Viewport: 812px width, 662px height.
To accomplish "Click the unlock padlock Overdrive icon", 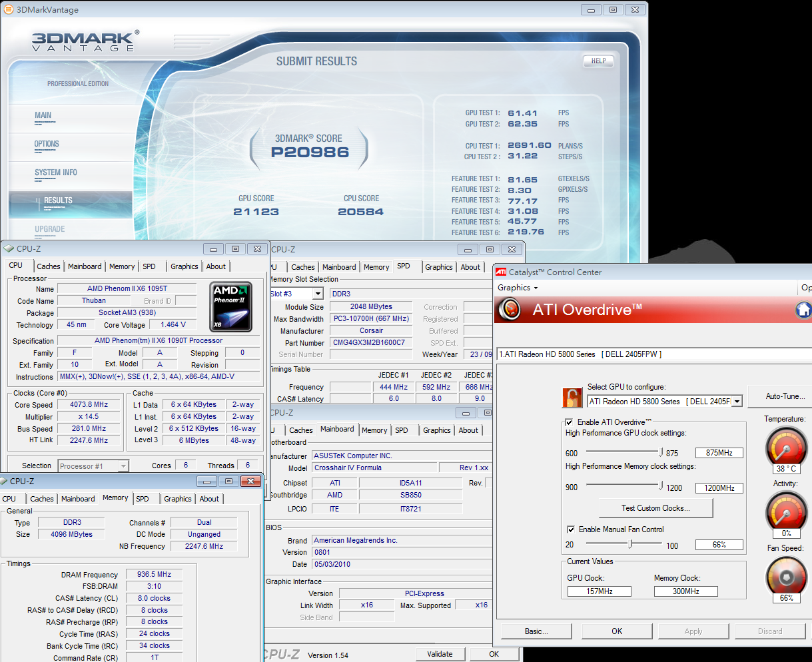I will 572,398.
